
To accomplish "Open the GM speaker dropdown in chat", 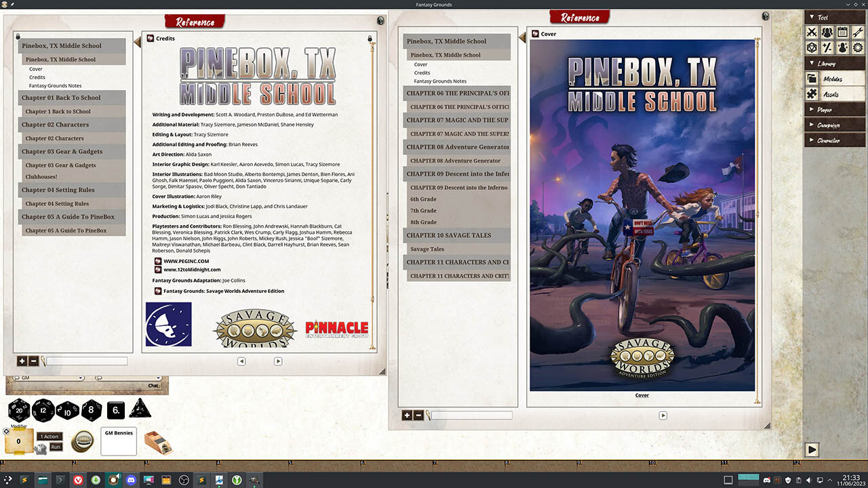I will point(79,378).
